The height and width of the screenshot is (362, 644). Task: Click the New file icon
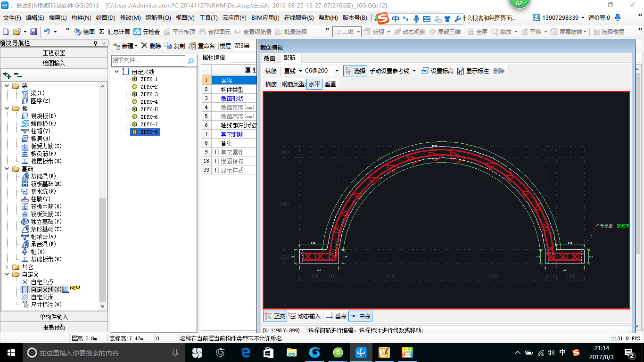click(6, 32)
